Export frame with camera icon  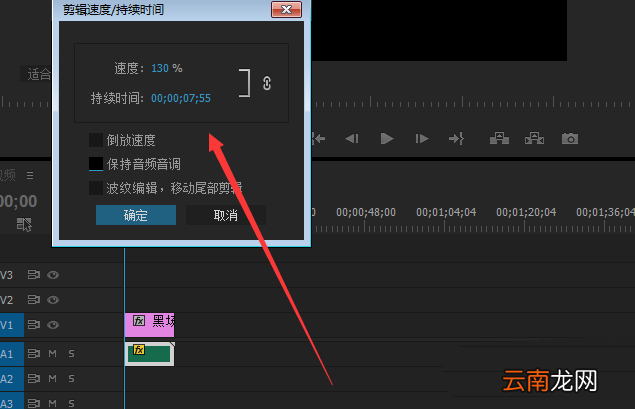point(570,138)
